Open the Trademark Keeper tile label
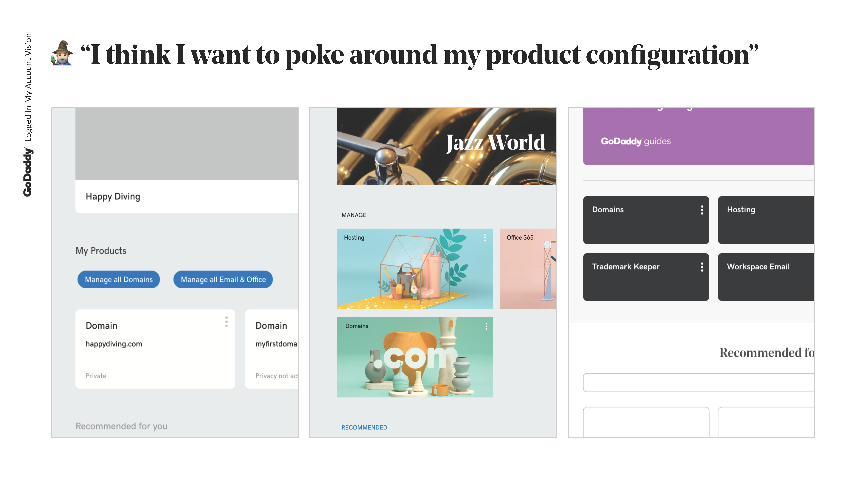Image resolution: width=863 pixels, height=504 pixels. [x=626, y=267]
